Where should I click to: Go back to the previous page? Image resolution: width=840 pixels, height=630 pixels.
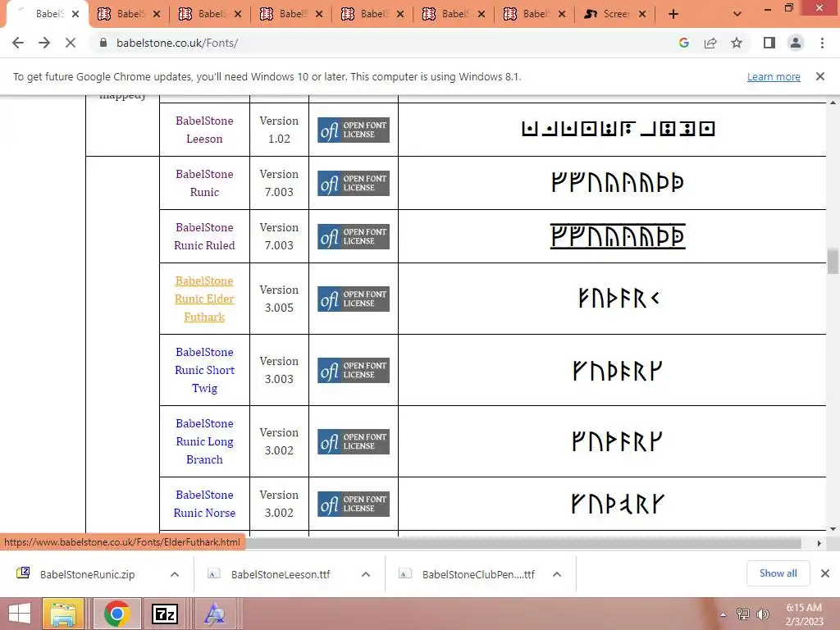coord(18,43)
